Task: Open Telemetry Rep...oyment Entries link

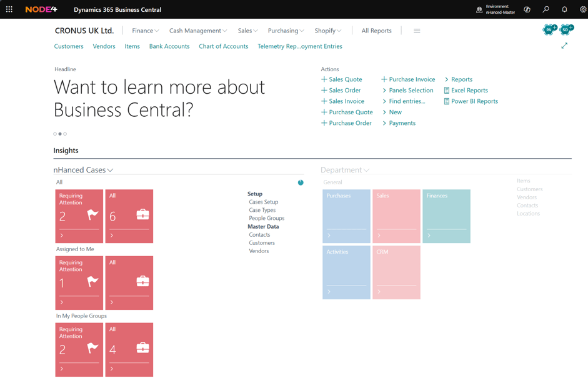Action: pyautogui.click(x=300, y=46)
